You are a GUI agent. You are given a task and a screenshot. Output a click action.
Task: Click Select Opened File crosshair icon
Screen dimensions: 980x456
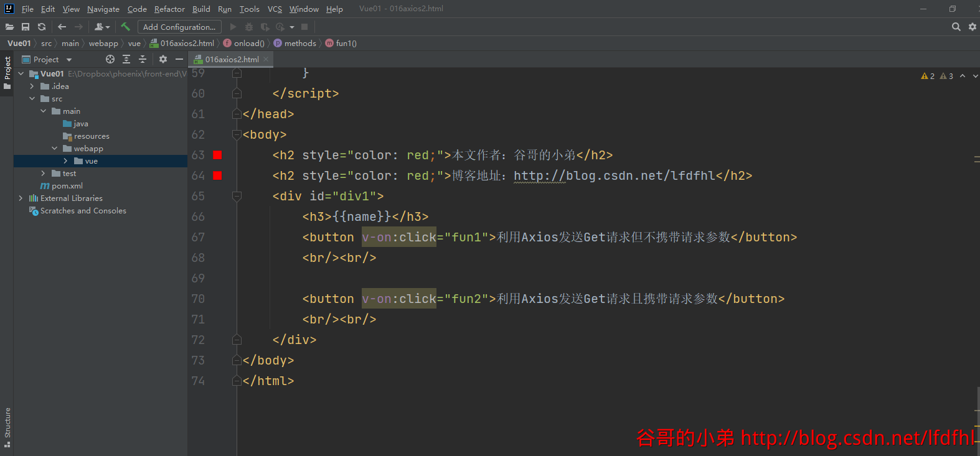[x=110, y=59]
